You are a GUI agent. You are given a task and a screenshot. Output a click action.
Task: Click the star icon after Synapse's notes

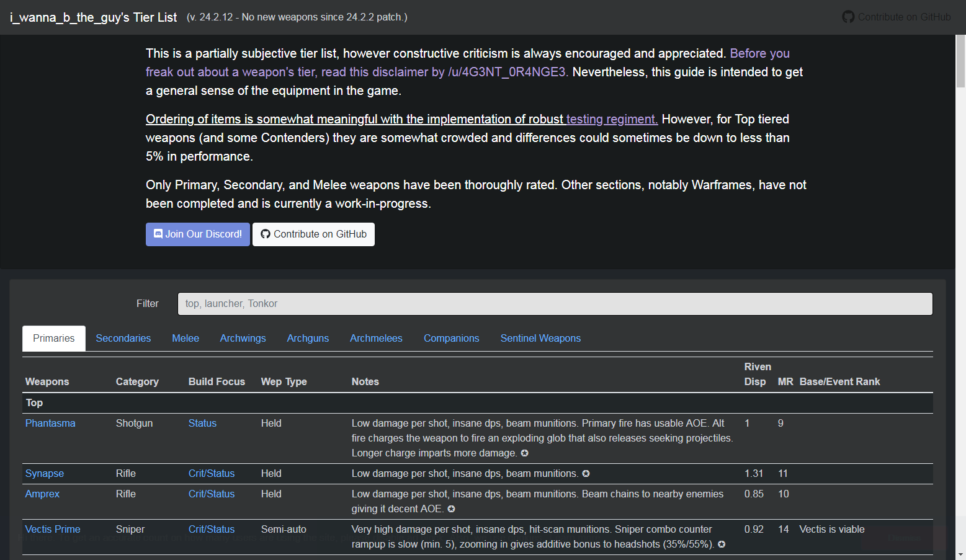(586, 474)
